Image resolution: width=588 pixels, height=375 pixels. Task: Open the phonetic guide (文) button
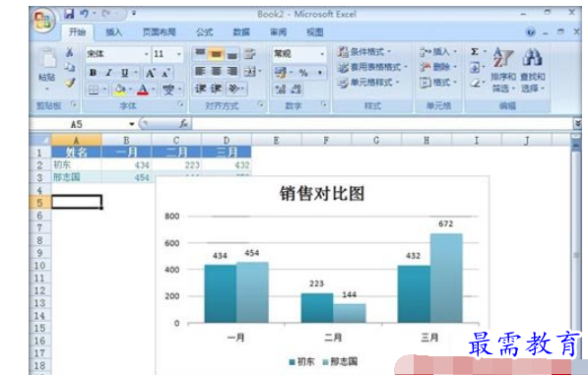pos(168,90)
